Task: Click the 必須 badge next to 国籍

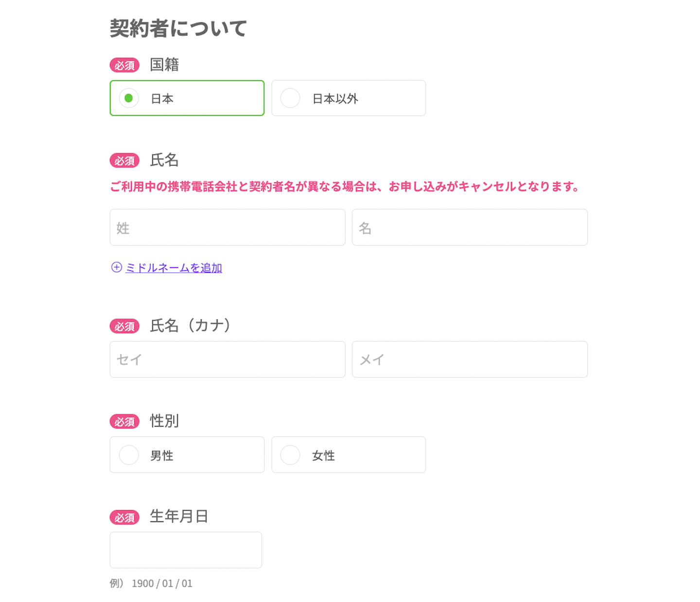Action: click(124, 65)
